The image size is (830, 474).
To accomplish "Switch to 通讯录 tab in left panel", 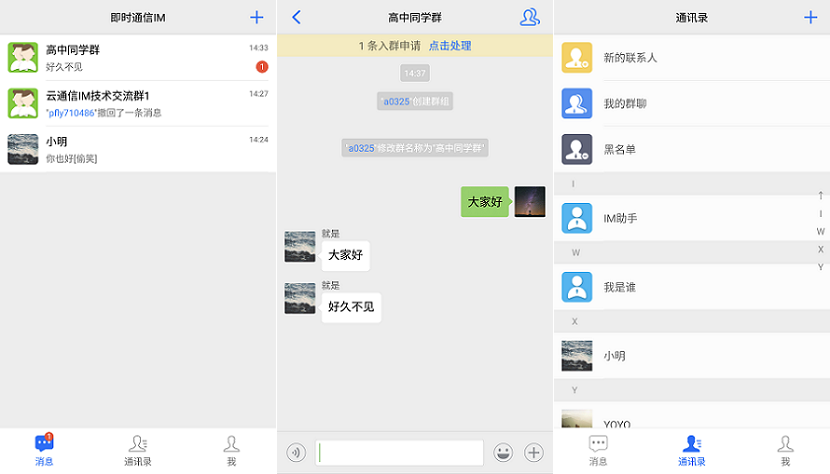I will tap(138, 451).
